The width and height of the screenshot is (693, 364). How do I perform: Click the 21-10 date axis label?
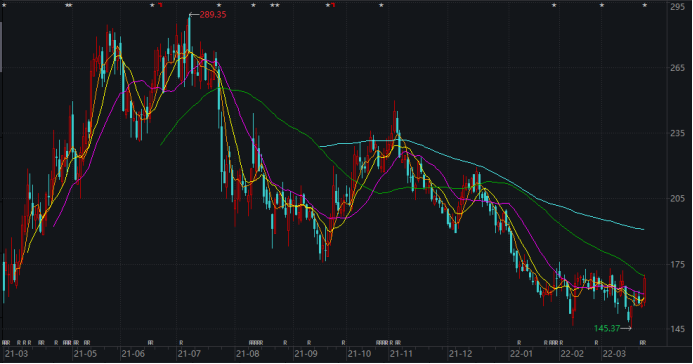coord(359,354)
